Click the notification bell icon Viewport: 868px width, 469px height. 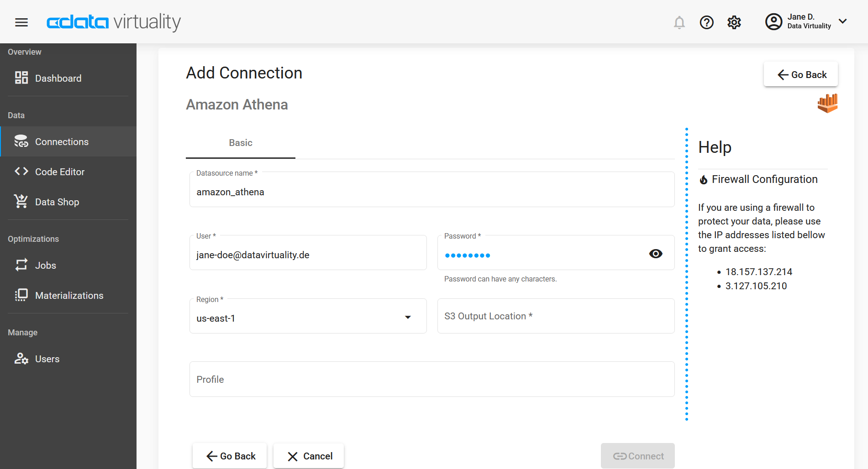(679, 22)
